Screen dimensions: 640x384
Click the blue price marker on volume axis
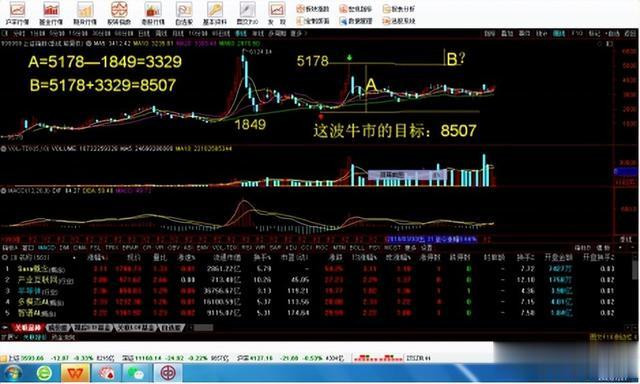(626, 172)
